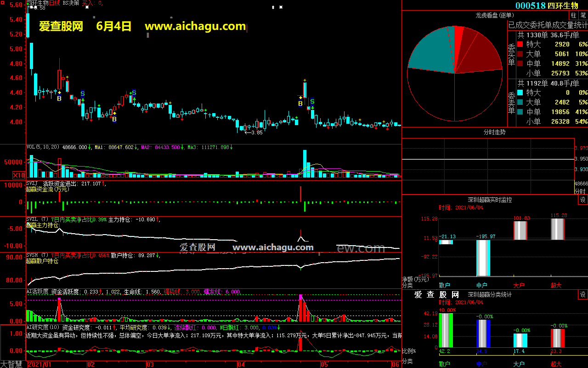Click the 日线 period label in the chart header
The width and height of the screenshot is (588, 368).
tap(55, 3)
